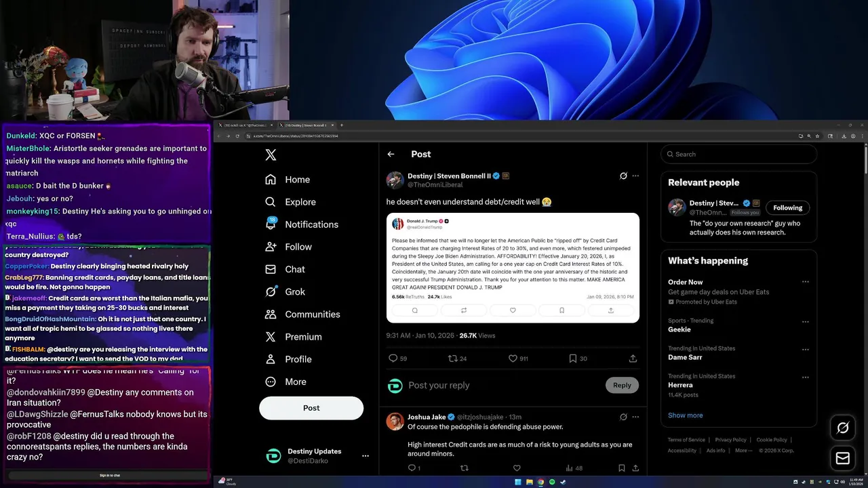
Task: Open Profile in the sidebar
Action: point(288,359)
